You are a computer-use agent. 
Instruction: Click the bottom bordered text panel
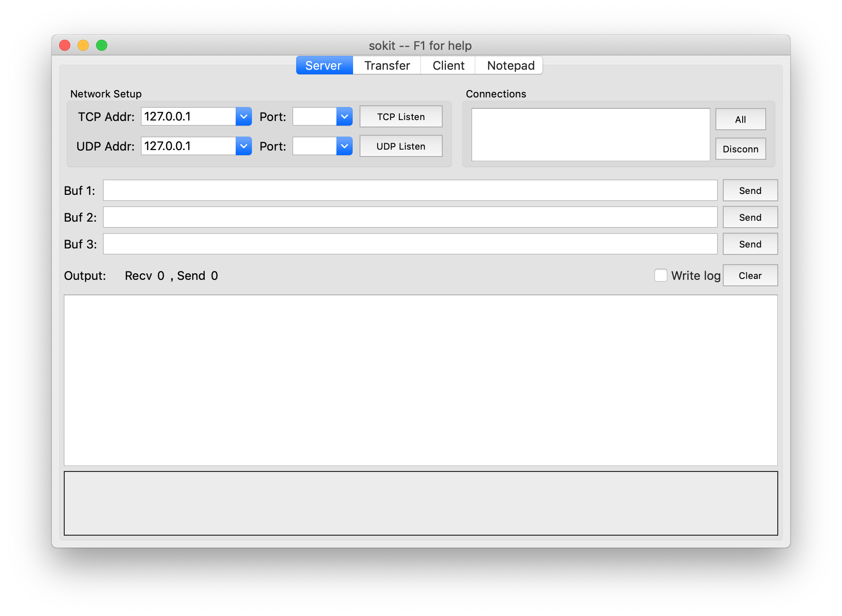421,503
